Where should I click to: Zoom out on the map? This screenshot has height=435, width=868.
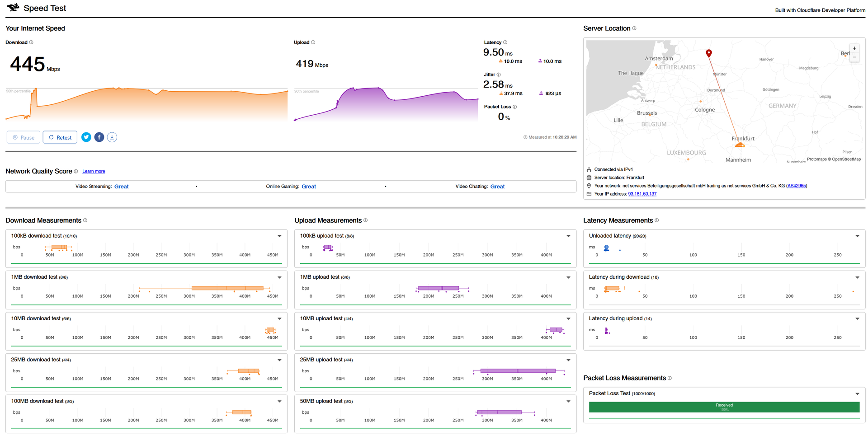(854, 57)
